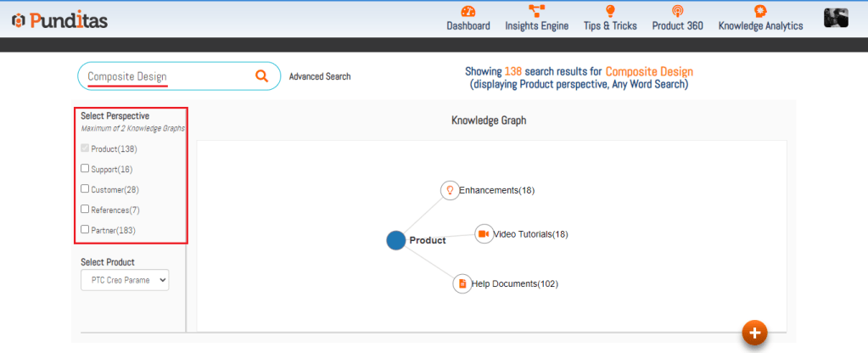Enable the Support(16) perspective checkbox
Viewport: 868px width, 353px height.
click(85, 168)
